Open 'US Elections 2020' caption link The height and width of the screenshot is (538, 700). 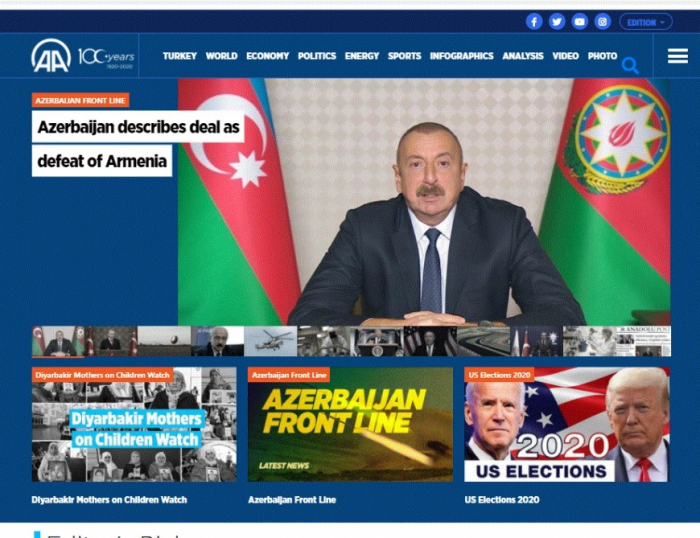pyautogui.click(x=502, y=500)
